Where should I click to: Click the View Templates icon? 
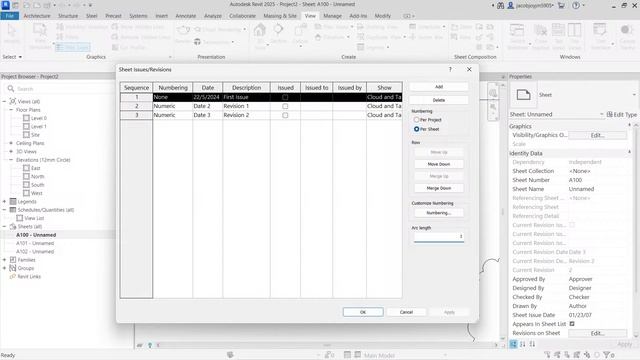[40, 30]
